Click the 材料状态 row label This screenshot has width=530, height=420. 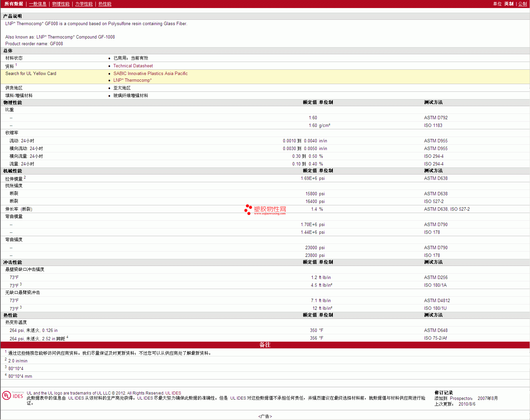[14, 58]
